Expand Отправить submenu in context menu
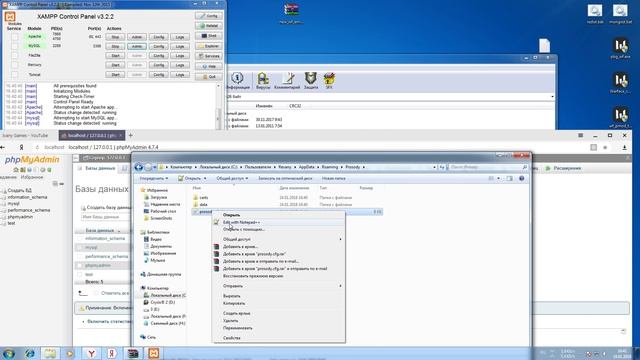 278,286
